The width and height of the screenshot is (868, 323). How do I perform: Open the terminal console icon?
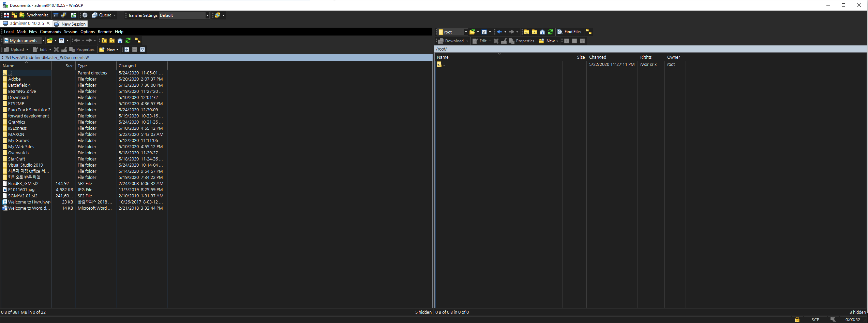[56, 15]
